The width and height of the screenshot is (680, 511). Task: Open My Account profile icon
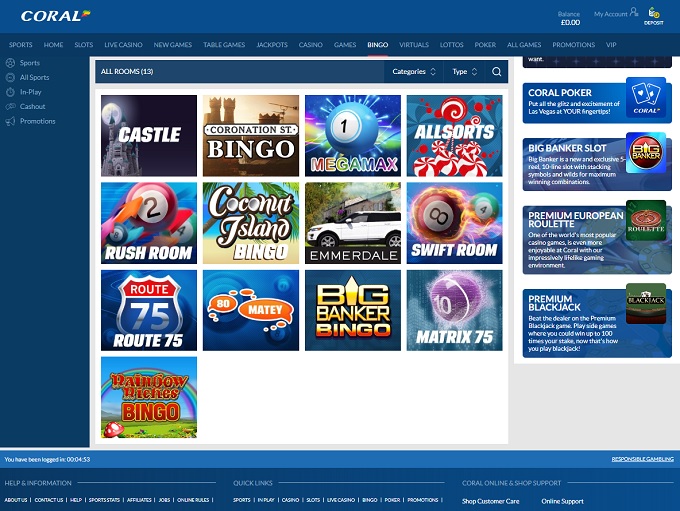point(634,12)
